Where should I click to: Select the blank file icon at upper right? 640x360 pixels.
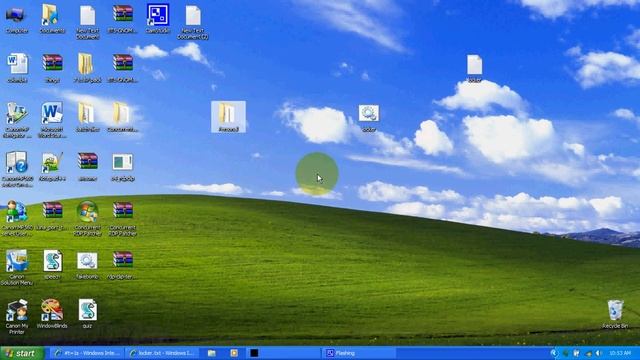point(474,69)
